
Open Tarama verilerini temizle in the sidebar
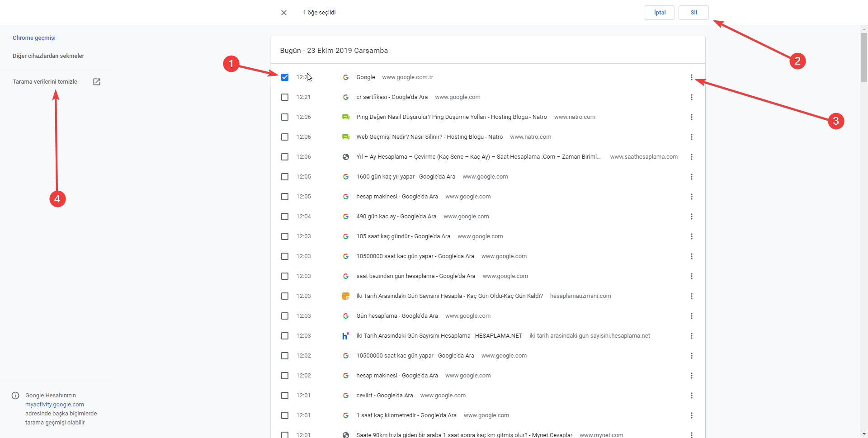tap(45, 82)
